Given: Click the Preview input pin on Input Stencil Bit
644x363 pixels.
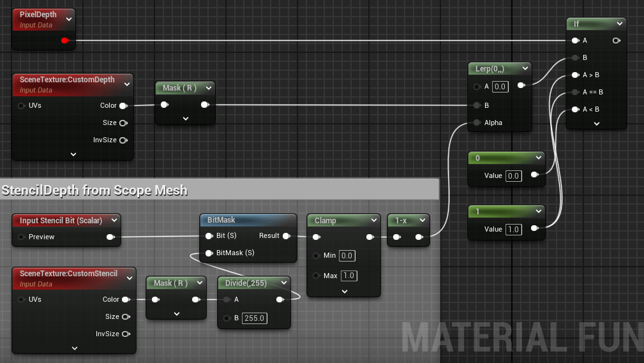Looking at the screenshot, I should coord(22,237).
